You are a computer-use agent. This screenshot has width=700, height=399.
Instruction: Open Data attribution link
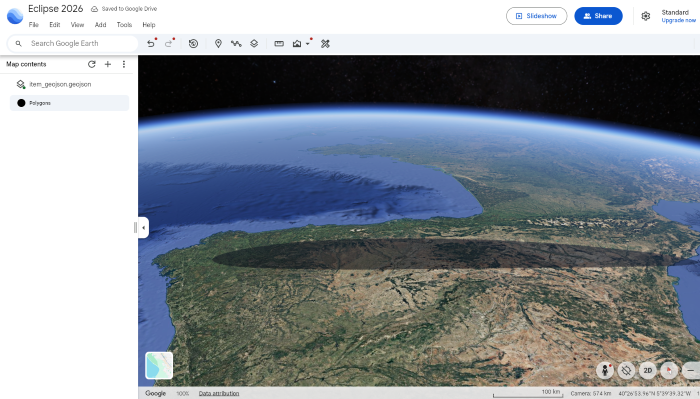click(x=219, y=394)
